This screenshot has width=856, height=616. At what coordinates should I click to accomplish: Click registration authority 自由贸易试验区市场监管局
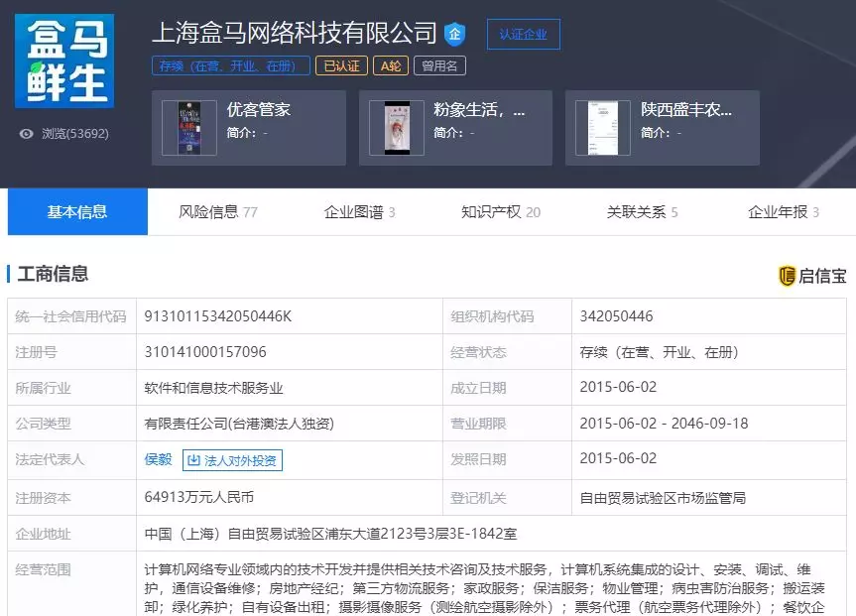pyautogui.click(x=663, y=498)
